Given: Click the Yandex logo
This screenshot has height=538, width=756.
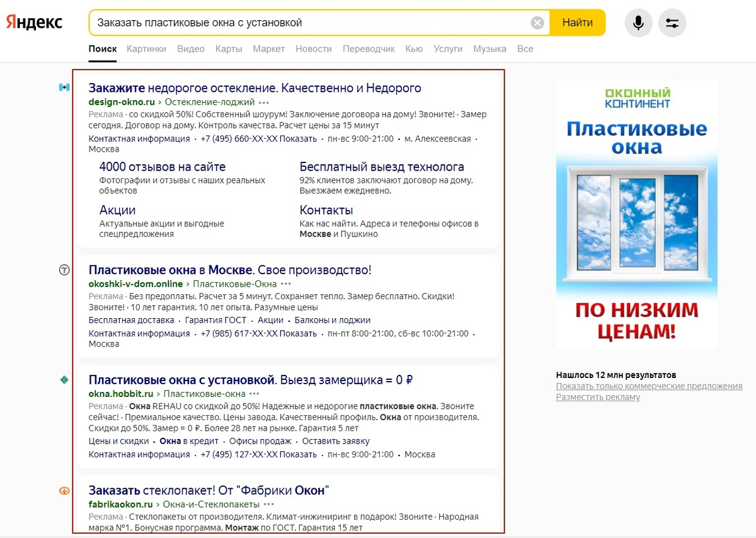Looking at the screenshot, I should tap(34, 22).
